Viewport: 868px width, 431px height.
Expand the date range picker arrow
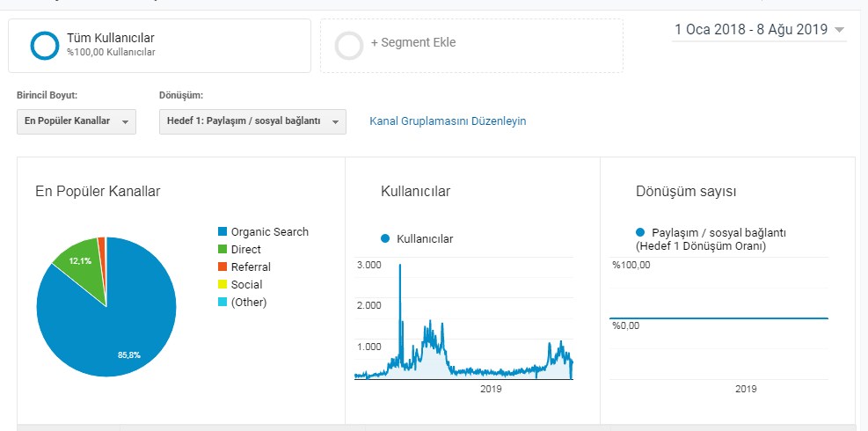click(839, 30)
